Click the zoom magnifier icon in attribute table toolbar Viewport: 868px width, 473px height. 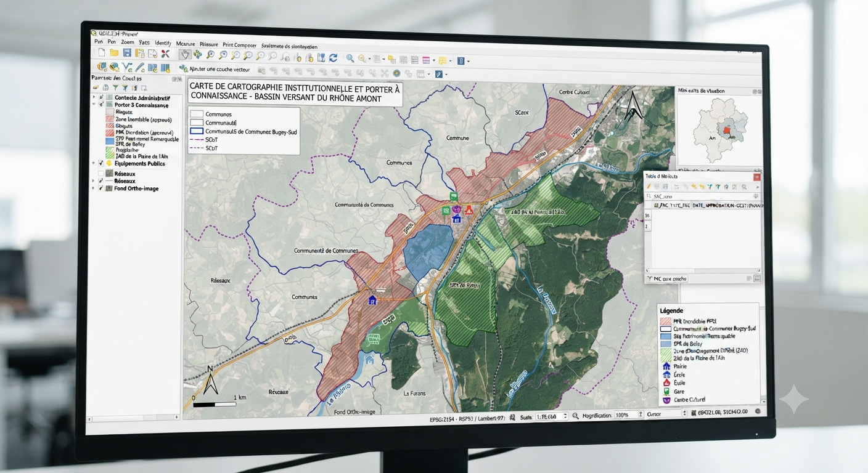point(744,187)
